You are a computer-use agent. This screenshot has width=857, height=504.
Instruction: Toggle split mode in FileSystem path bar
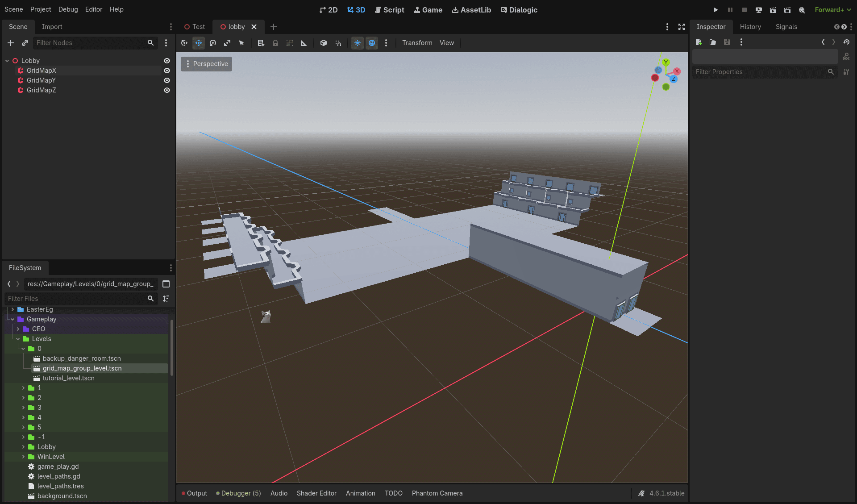click(166, 284)
